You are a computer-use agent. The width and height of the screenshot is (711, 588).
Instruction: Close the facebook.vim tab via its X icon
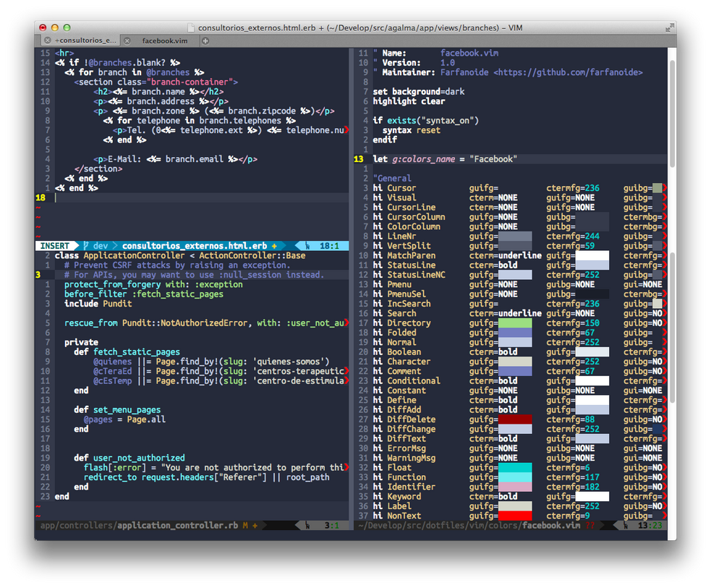point(127,41)
